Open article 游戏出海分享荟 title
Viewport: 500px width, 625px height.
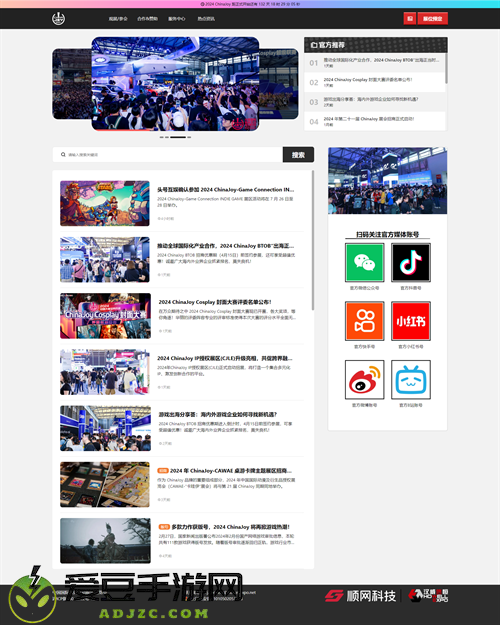[x=218, y=415]
